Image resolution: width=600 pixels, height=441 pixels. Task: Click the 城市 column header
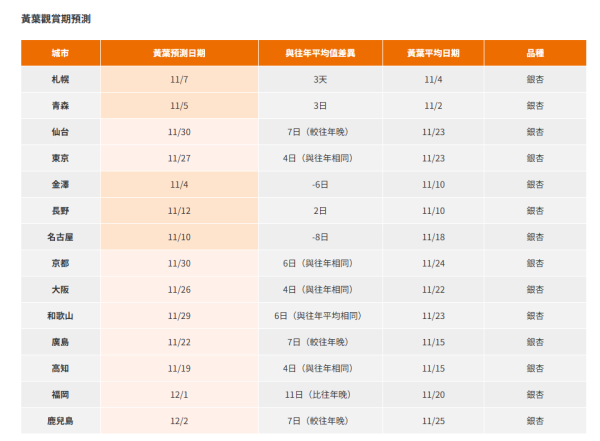click(60, 52)
